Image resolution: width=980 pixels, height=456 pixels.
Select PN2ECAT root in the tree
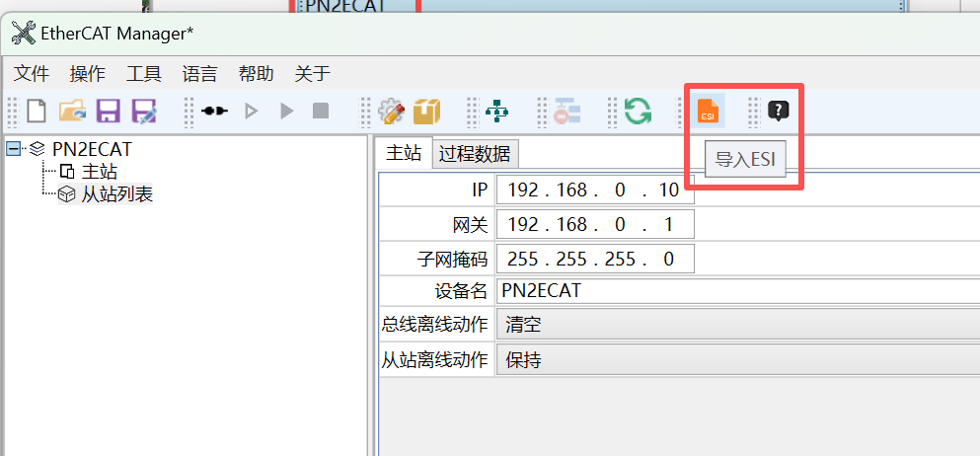point(90,149)
